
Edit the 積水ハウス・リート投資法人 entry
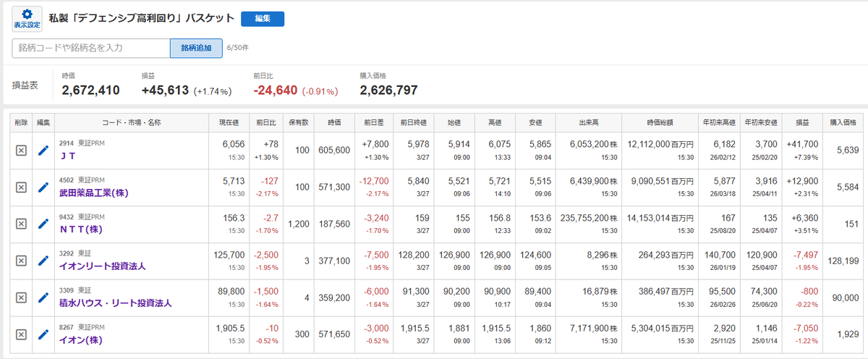(x=43, y=297)
